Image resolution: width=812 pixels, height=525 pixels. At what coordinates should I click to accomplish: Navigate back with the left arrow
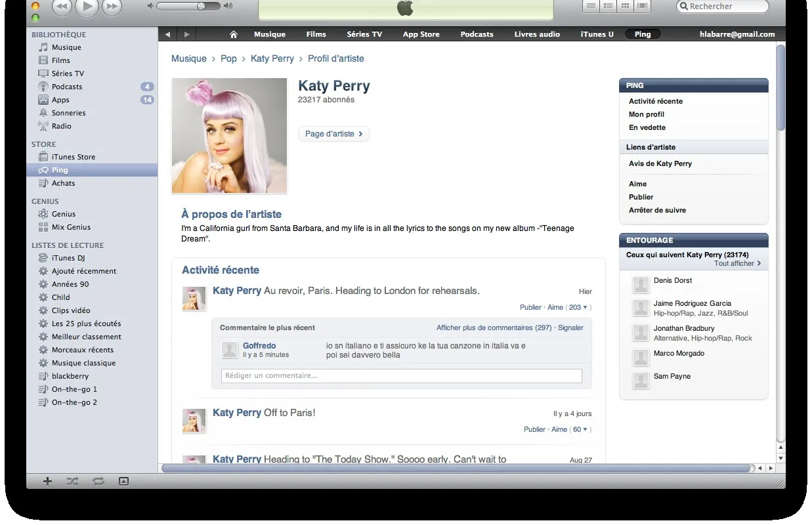[167, 34]
